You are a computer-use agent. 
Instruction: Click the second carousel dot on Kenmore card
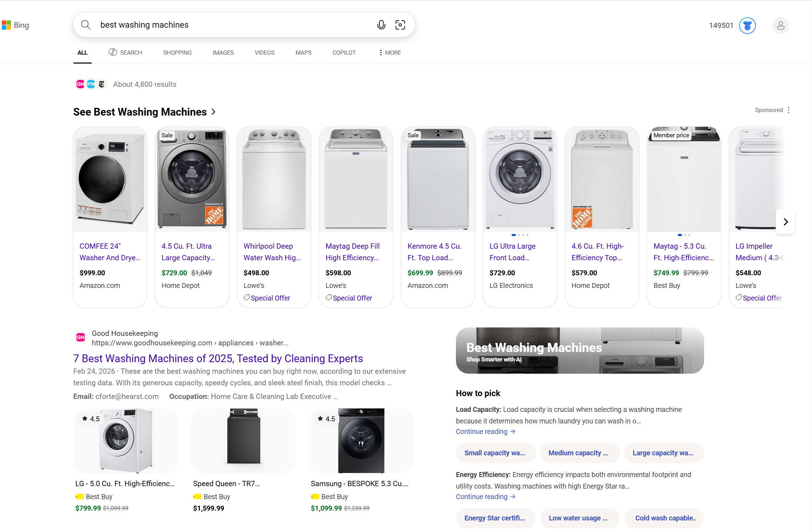coord(519,235)
